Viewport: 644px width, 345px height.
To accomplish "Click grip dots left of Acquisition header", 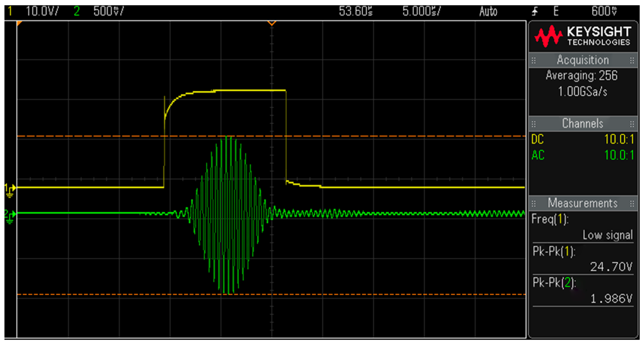I will (x=534, y=60).
